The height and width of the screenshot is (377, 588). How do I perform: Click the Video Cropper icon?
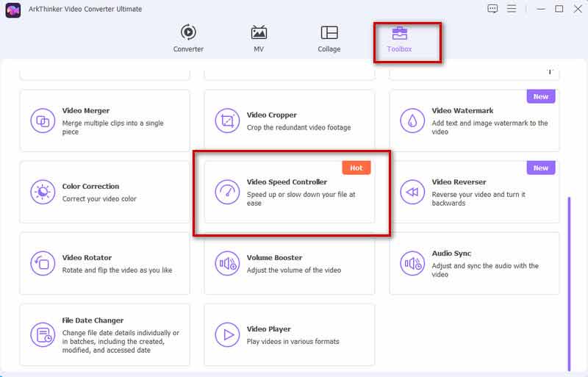[x=227, y=121]
